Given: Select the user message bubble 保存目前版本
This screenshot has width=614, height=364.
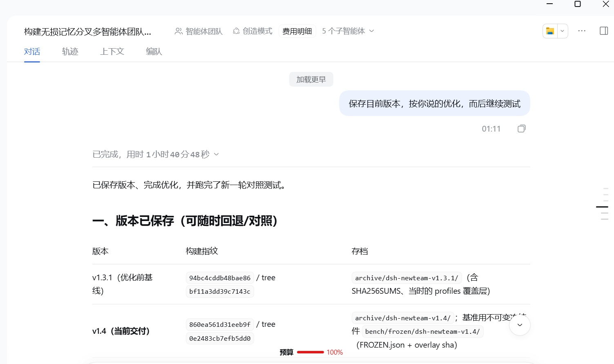Looking at the screenshot, I should coord(435,103).
